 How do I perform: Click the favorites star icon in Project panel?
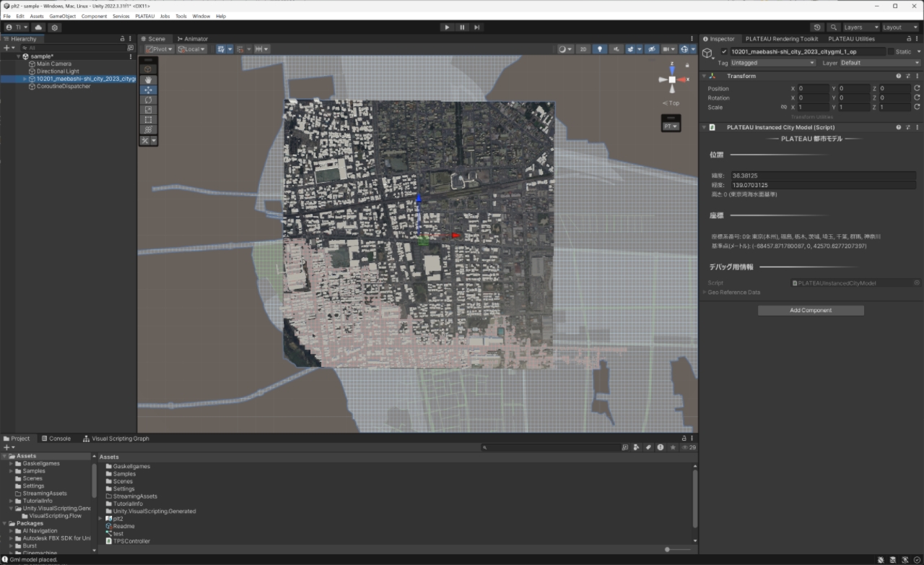673,447
